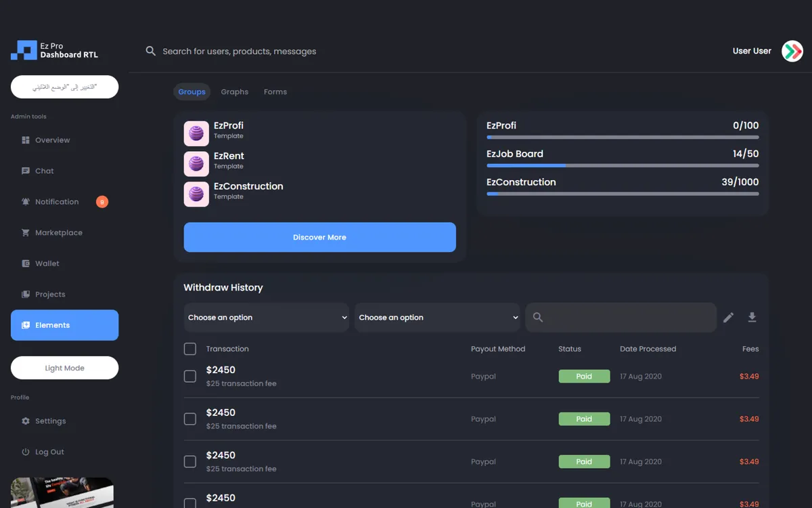
Task: Click the Wallet icon in sidebar
Action: (26, 263)
